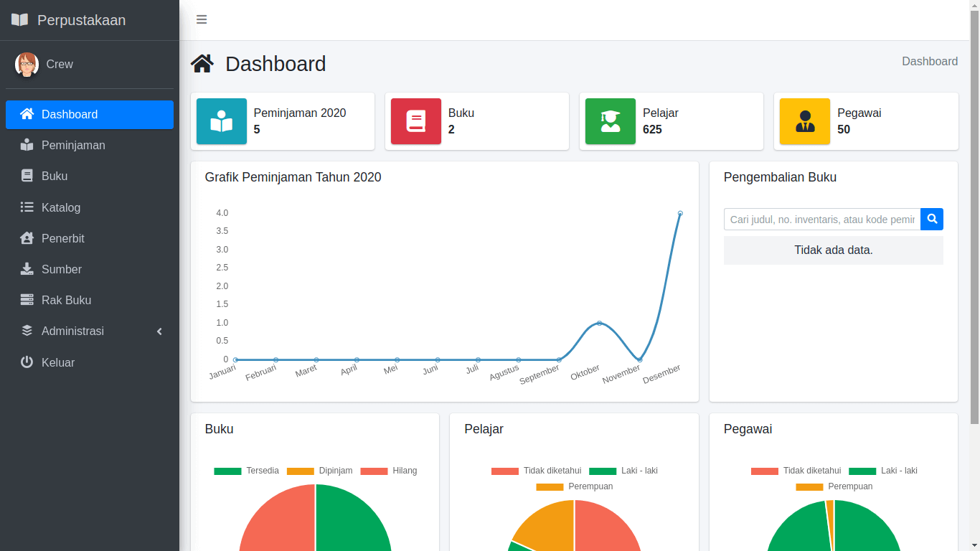This screenshot has height=551, width=980.
Task: Click the Pelajar count '625'
Action: tap(652, 130)
